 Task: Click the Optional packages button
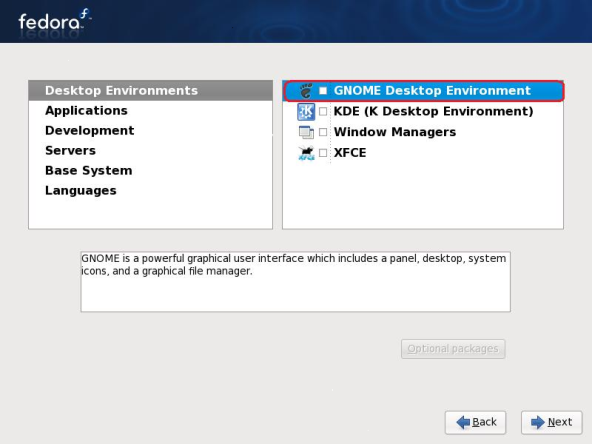click(453, 349)
